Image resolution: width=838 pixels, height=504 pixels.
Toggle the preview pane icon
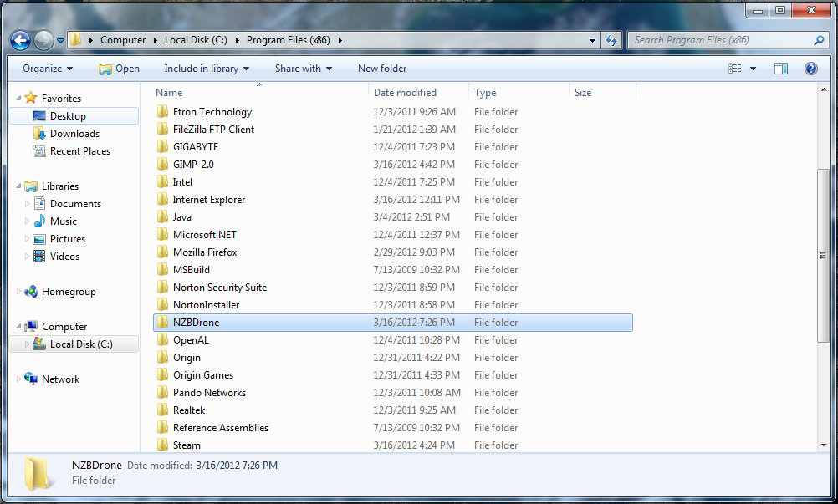point(781,69)
